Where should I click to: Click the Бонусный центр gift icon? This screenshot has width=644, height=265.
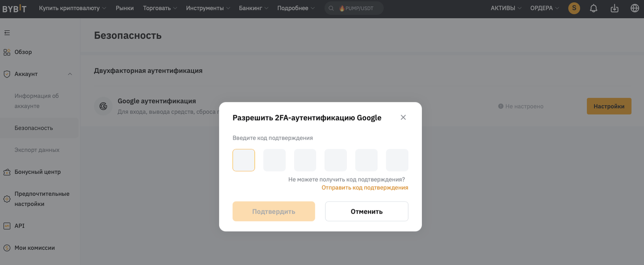[x=7, y=172]
